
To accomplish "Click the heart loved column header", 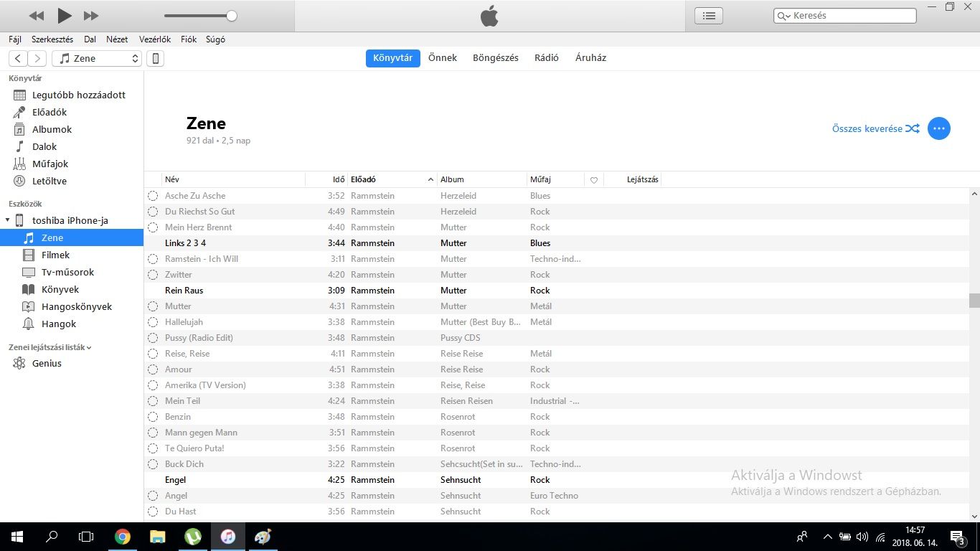I will tap(594, 180).
